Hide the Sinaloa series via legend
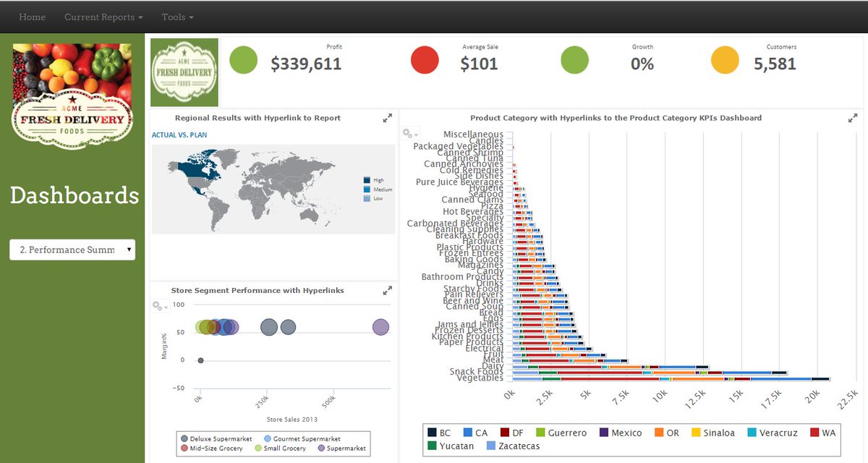 pos(712,433)
